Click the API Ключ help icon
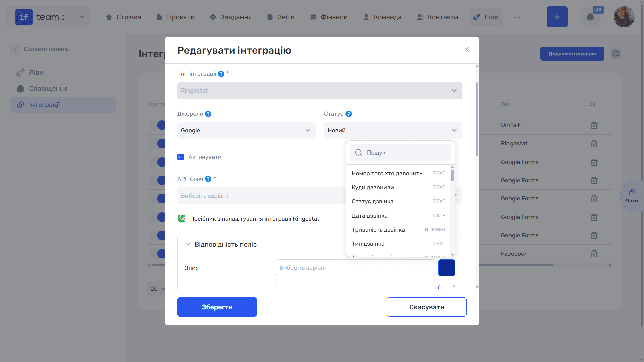644x362 pixels. tap(208, 179)
